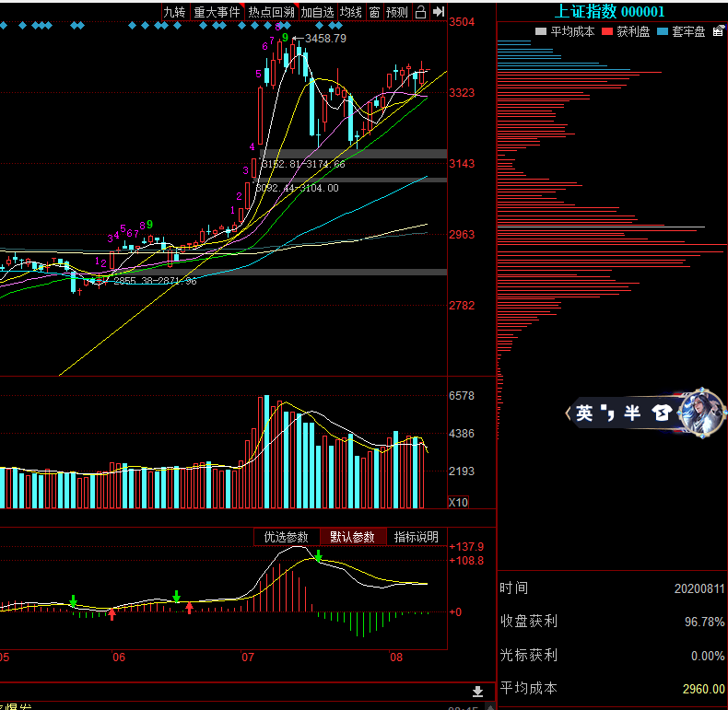Click the 3152.81-3174.66 gap label
Screen dimensions: 728x710
[x=303, y=164]
